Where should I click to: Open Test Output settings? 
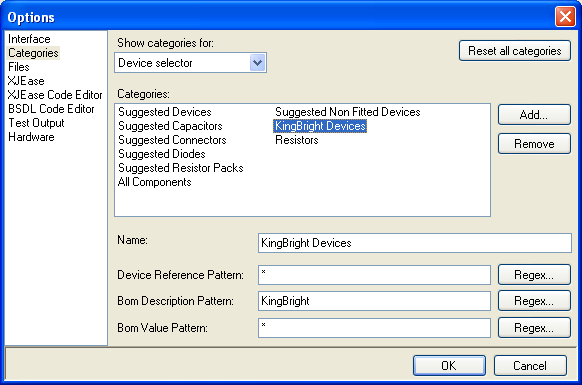pyautogui.click(x=36, y=123)
